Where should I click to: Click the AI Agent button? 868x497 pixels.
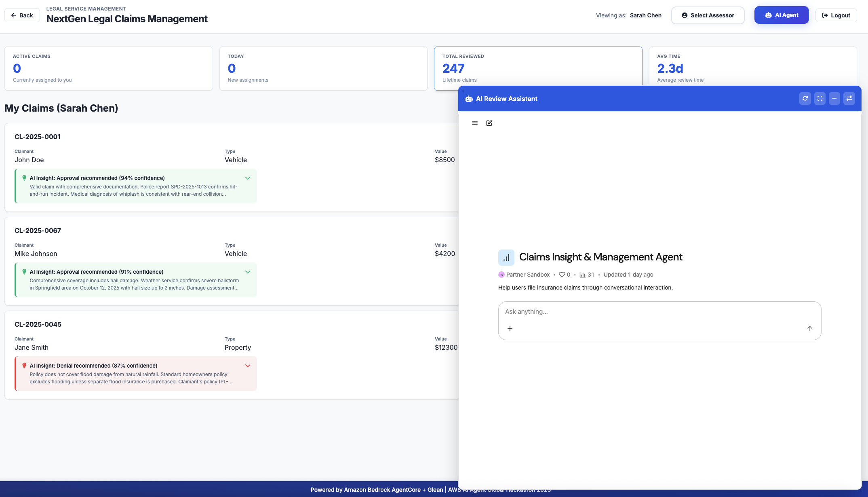[781, 15]
